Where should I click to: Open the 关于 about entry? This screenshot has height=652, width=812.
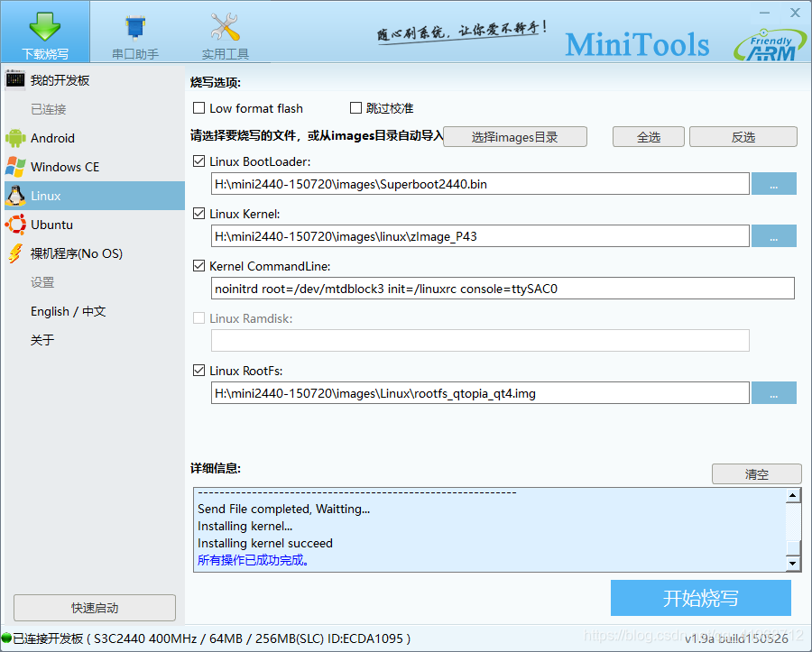[95, 340]
